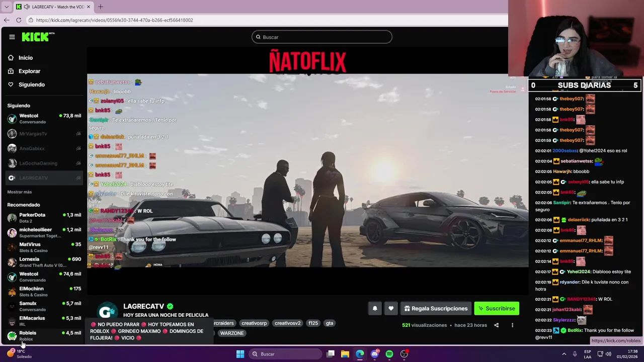Screen dimensions: 644x362
Task: Select the WARZONE tag
Action: tap(232, 333)
